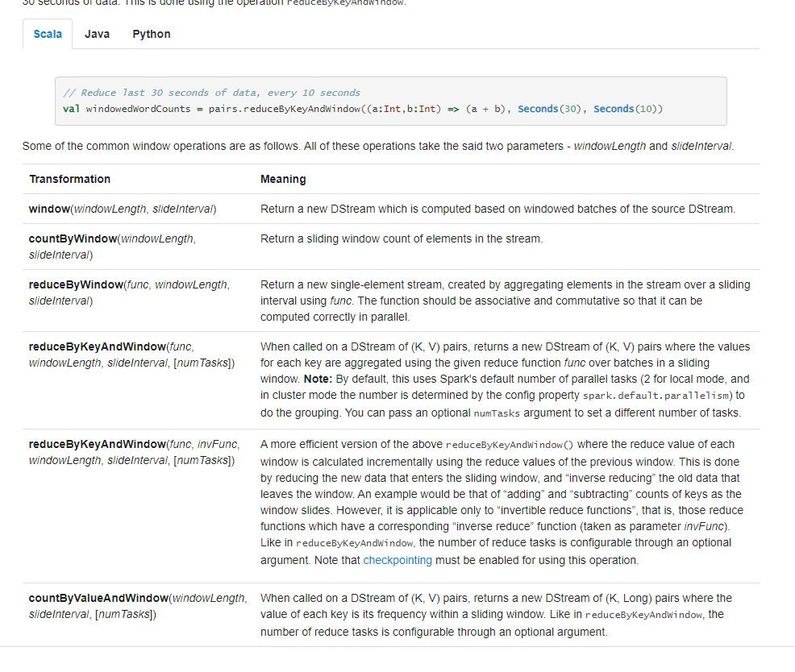The height and width of the screenshot is (672, 795).
Task: Click the Scala code sample box
Action: coord(390,101)
